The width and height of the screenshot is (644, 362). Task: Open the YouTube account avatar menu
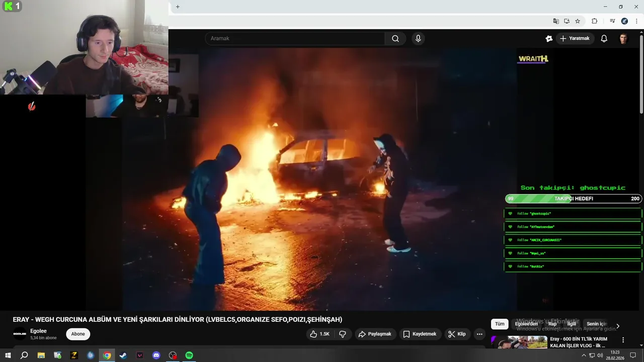tap(623, 39)
